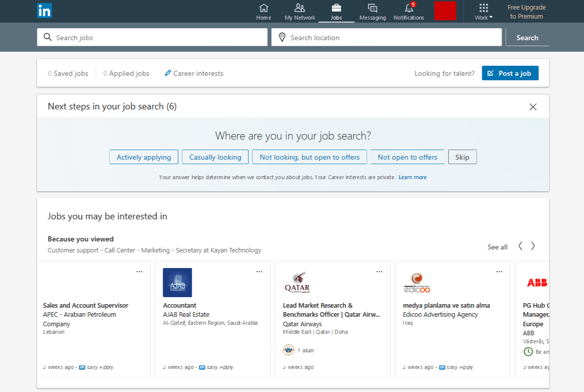Click the Search button
The image size is (584, 392).
click(x=527, y=37)
